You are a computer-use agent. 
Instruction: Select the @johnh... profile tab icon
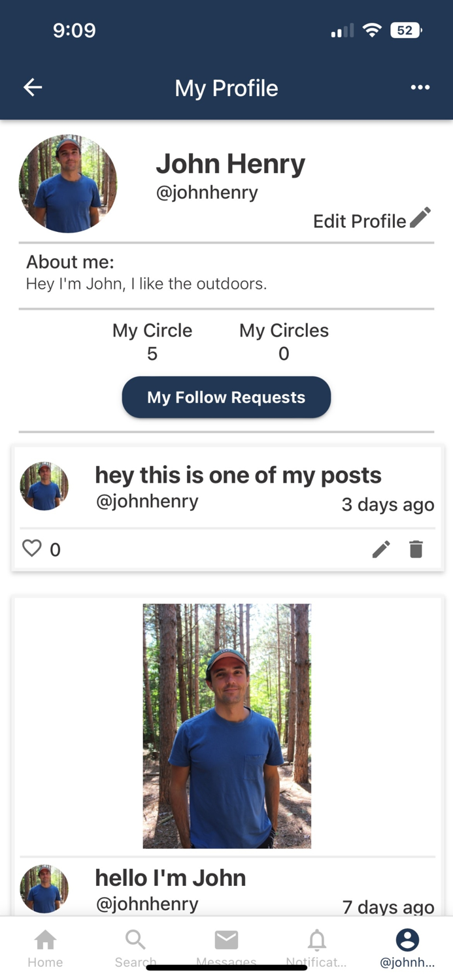(x=407, y=941)
